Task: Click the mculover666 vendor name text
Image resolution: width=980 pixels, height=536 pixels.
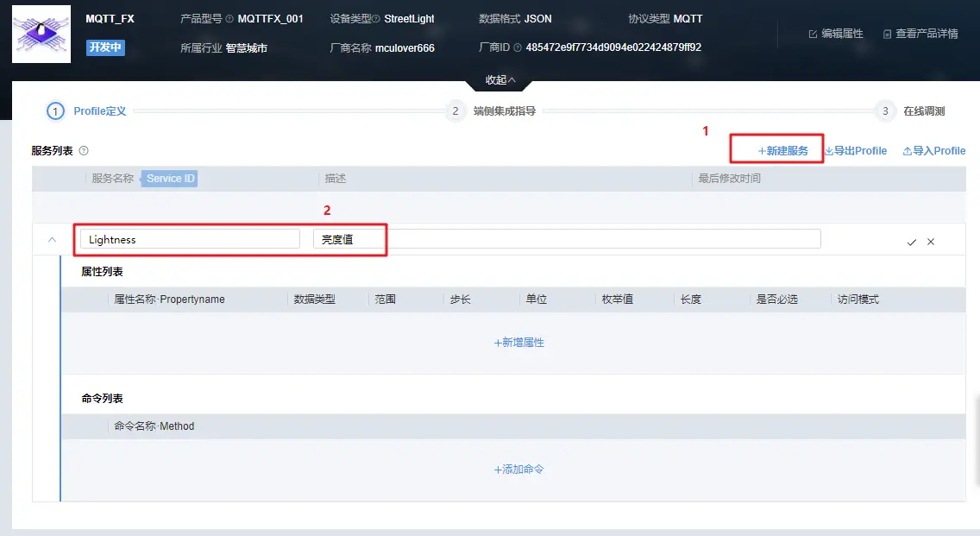Action: point(405,48)
